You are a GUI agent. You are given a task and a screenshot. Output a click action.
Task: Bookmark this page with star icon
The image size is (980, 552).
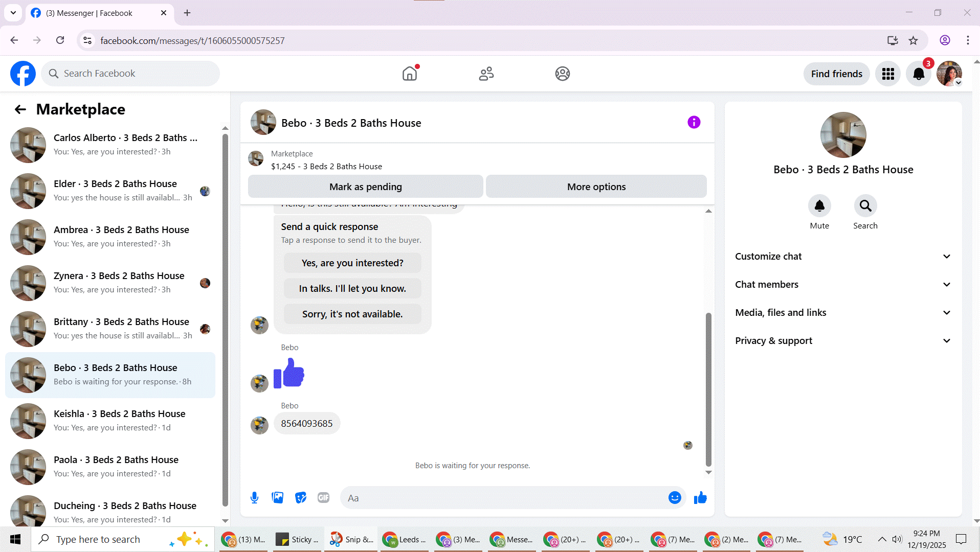(914, 40)
